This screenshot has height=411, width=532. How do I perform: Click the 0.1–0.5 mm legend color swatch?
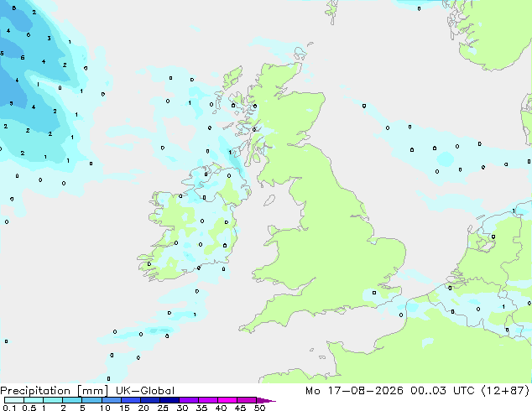14,400
